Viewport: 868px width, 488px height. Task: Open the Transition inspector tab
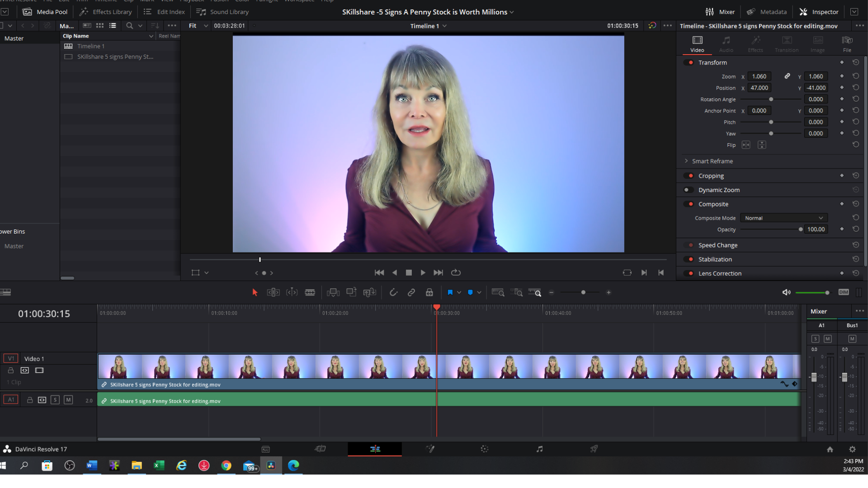pyautogui.click(x=787, y=44)
